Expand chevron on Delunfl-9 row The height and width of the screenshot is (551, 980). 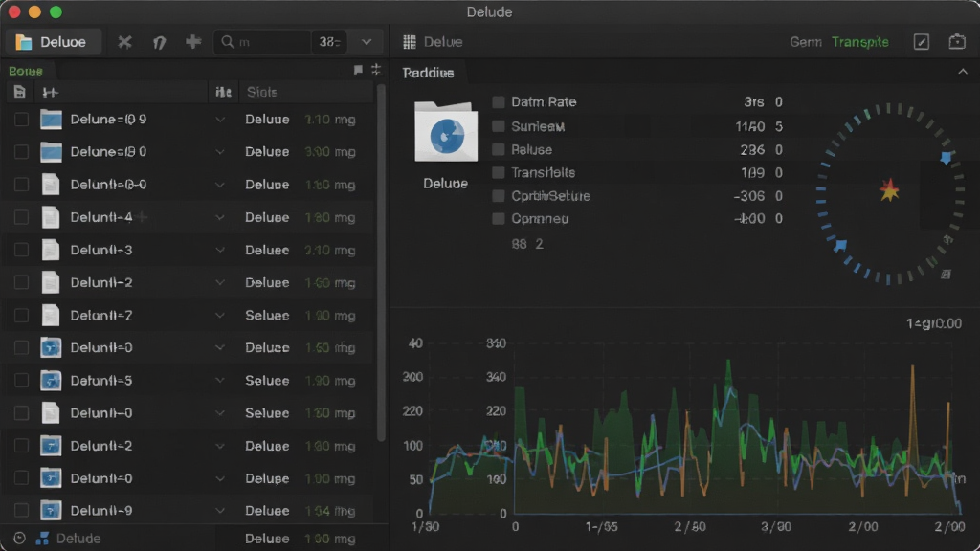click(220, 511)
